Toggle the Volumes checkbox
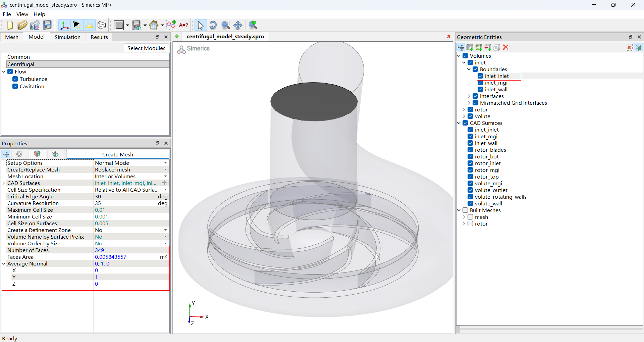The image size is (644, 342). [465, 56]
